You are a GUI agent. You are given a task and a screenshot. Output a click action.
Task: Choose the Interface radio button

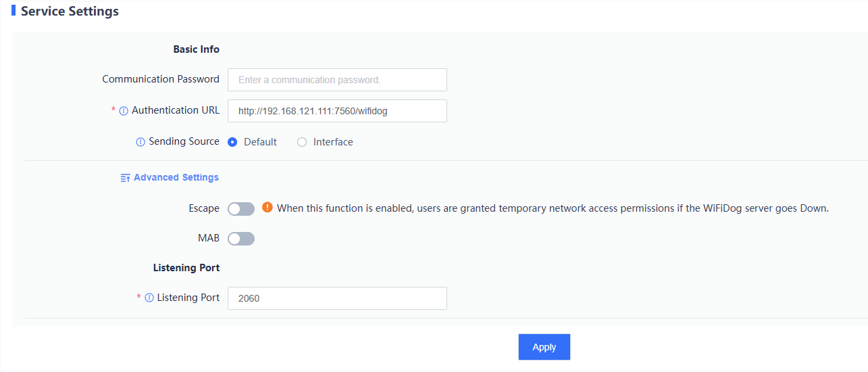302,142
